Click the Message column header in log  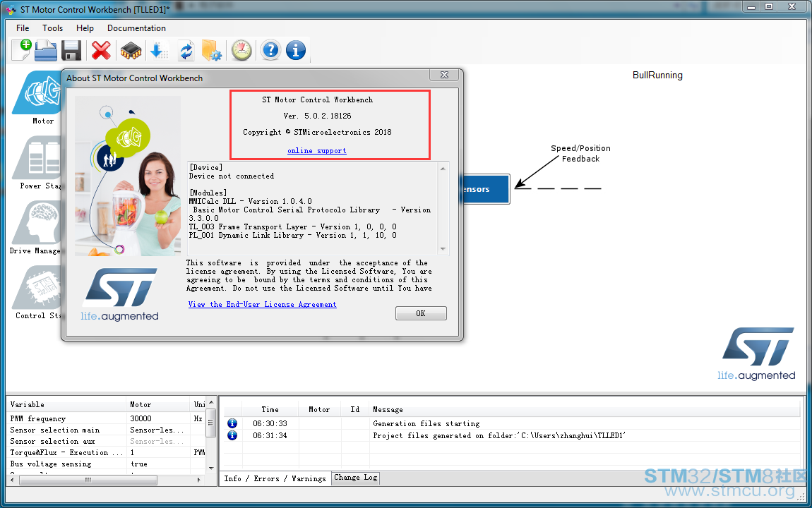585,409
